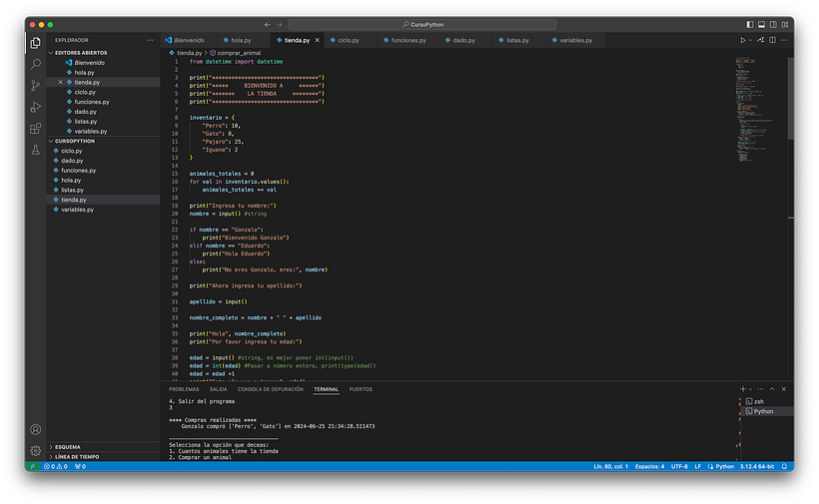
Task: Click the CursoPython command center search box
Action: click(x=422, y=25)
